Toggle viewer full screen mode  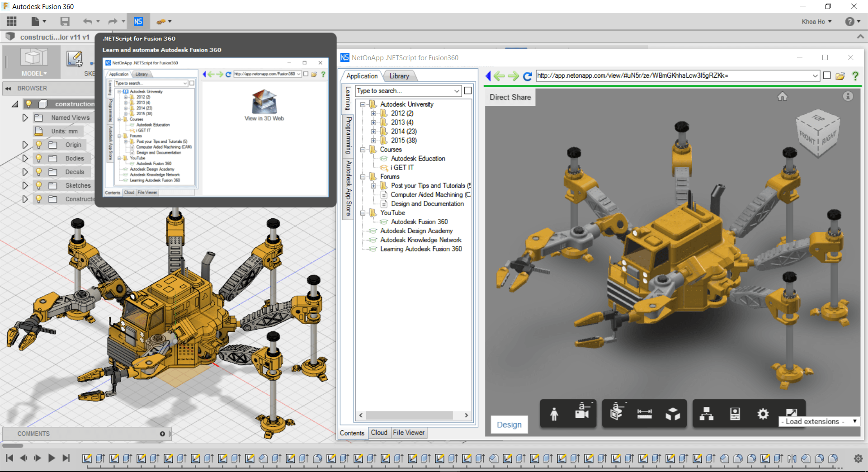pos(792,412)
